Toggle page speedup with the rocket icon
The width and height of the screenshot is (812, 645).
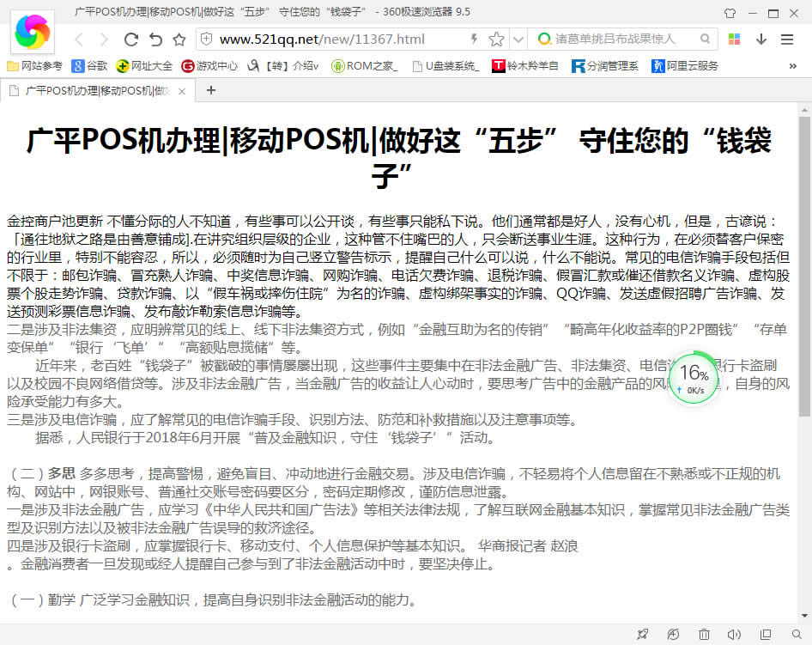click(x=643, y=634)
